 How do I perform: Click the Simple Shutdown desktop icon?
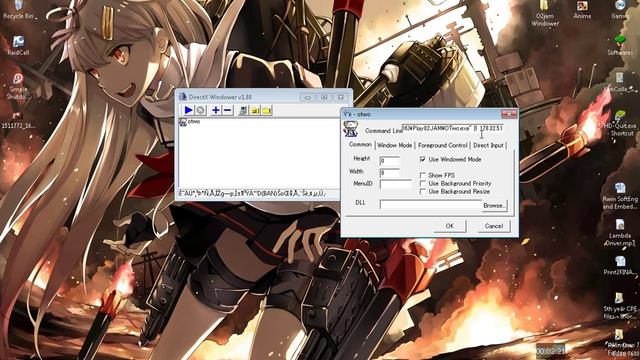pos(18,86)
